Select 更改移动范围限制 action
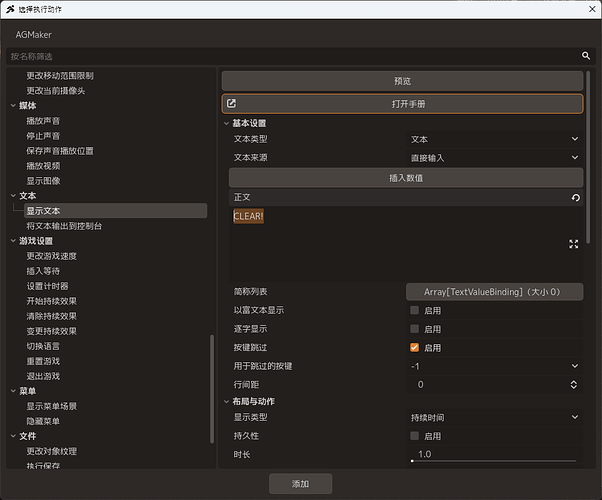The width and height of the screenshot is (602, 500). point(60,76)
